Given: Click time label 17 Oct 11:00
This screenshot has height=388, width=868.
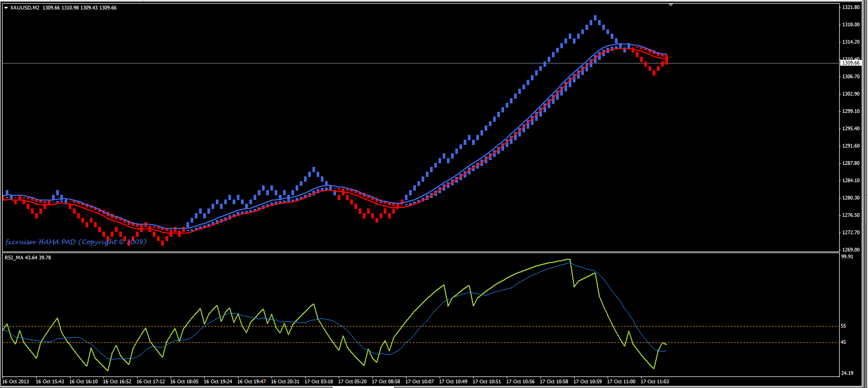Looking at the screenshot, I should pyautogui.click(x=621, y=382).
